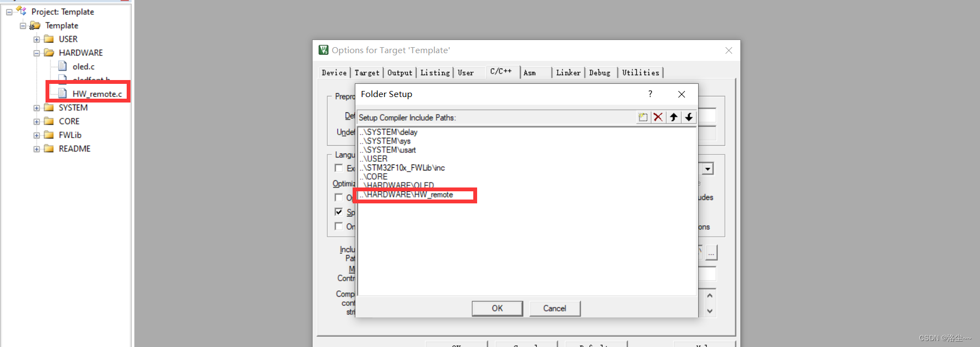Add a new include path entry
980x347 pixels.
coord(643,117)
